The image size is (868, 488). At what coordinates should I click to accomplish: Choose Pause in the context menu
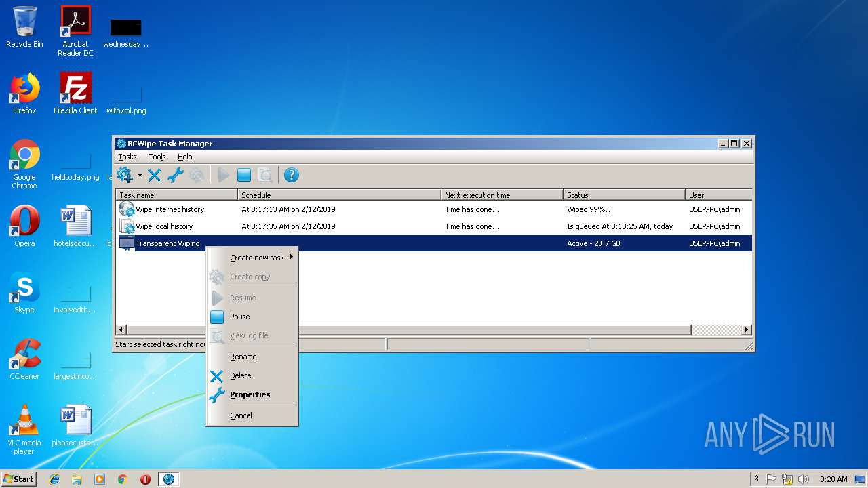coord(252,317)
